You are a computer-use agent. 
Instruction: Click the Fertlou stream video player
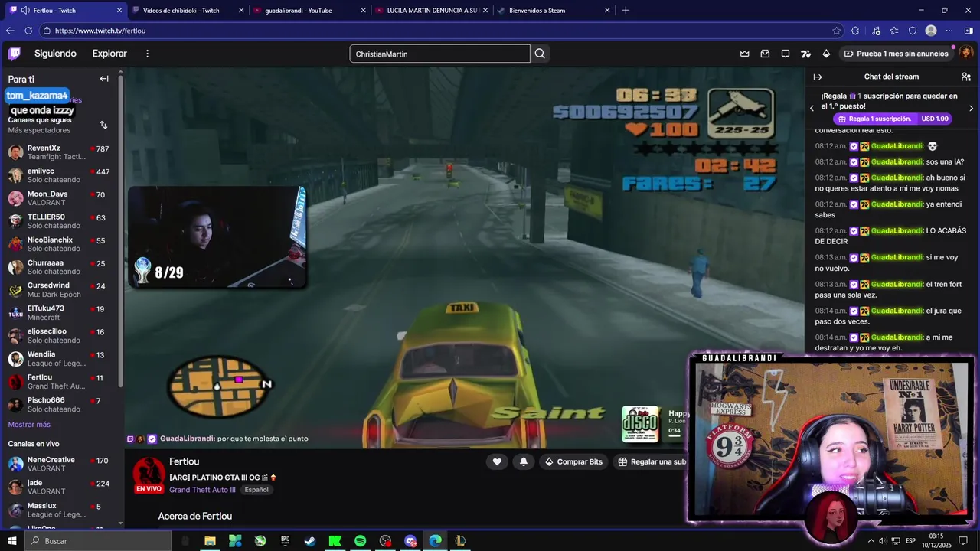point(465,258)
